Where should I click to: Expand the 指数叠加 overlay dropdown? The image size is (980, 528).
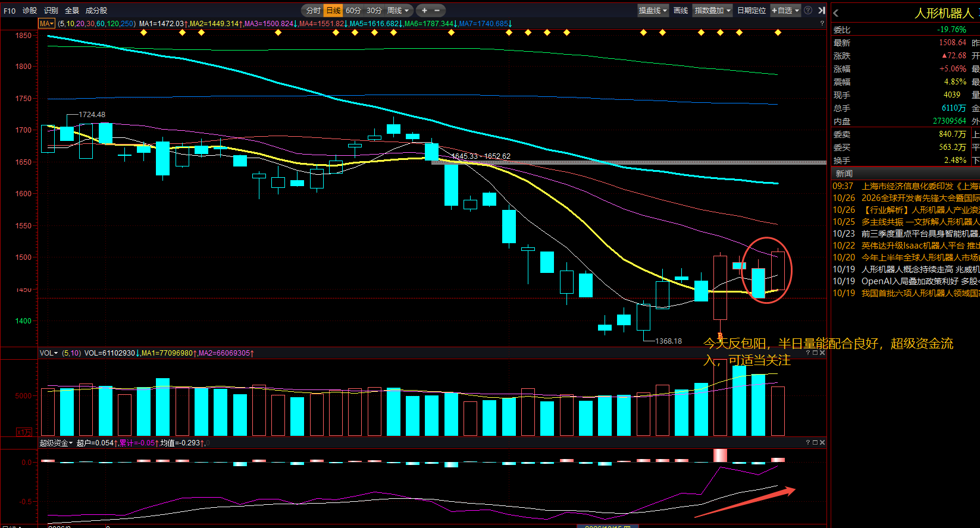(x=712, y=11)
